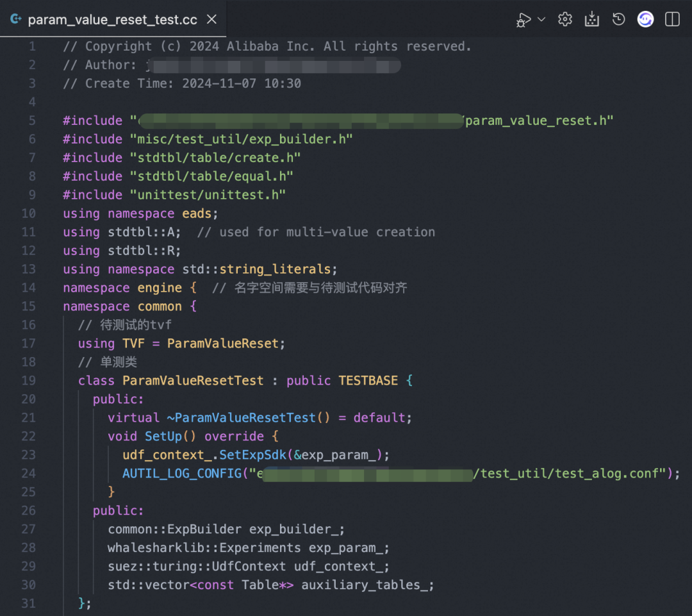Click "string_literals" on line 13

(275, 269)
